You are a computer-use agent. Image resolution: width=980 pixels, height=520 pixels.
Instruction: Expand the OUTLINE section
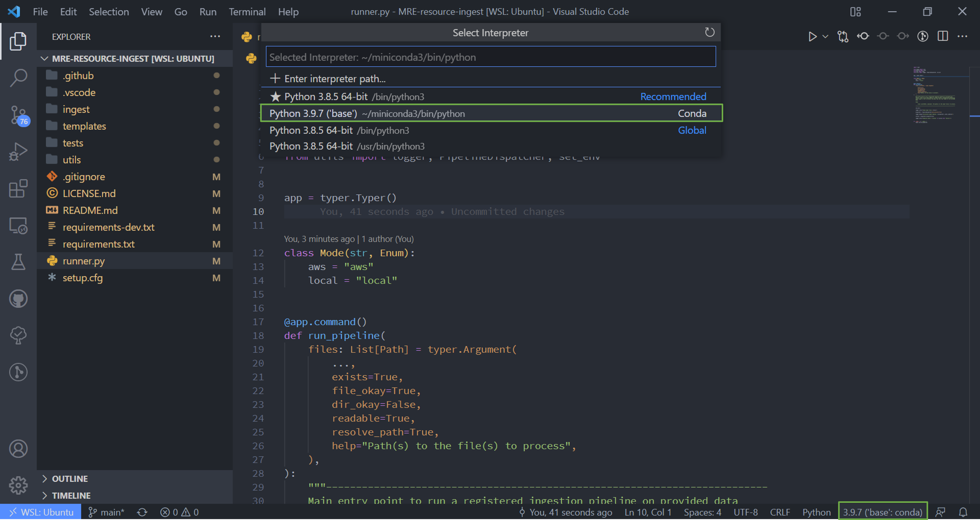point(135,479)
